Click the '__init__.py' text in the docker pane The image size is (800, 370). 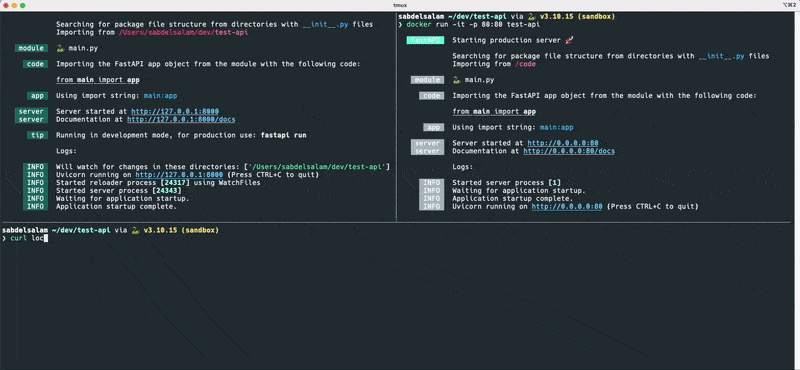click(x=721, y=56)
